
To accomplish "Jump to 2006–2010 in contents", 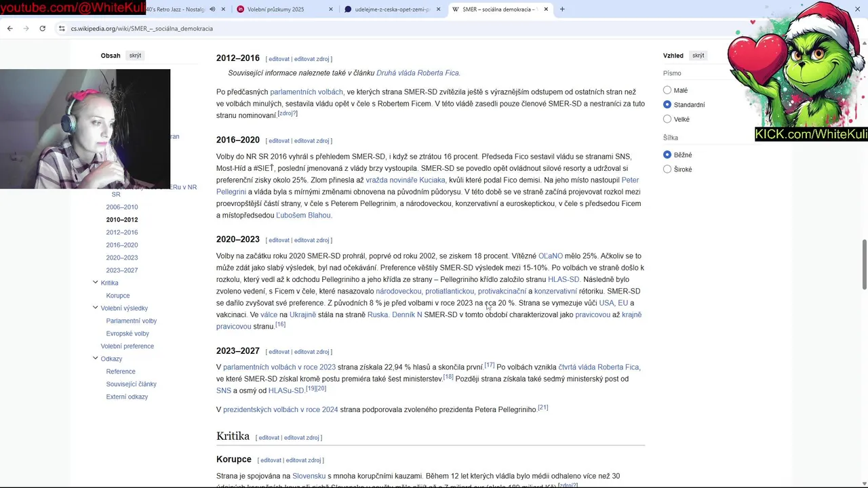I will tap(122, 207).
